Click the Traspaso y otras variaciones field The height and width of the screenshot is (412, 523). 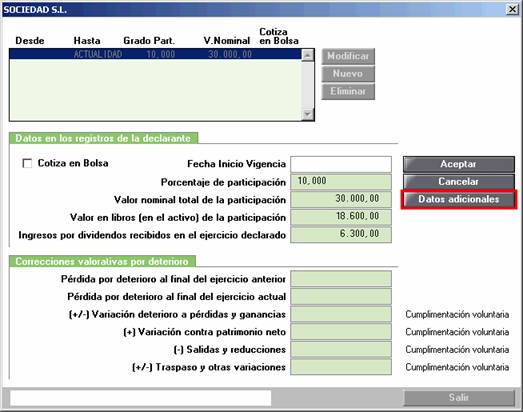pyautogui.click(x=341, y=367)
